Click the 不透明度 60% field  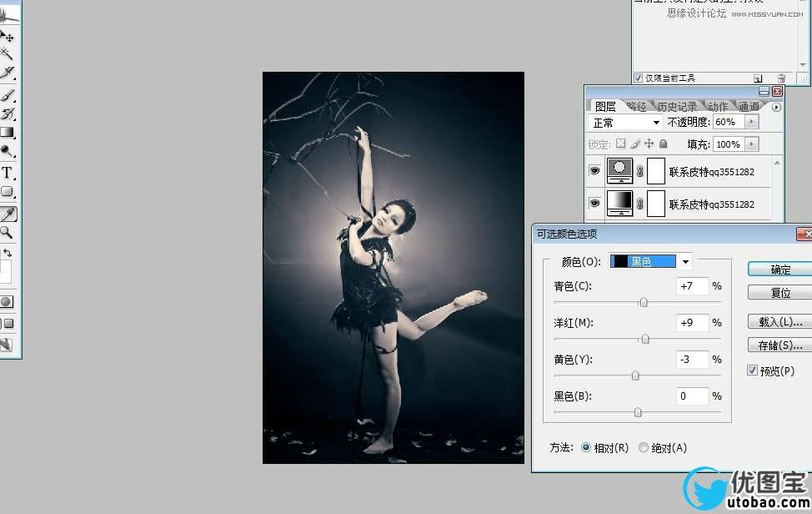tap(729, 122)
